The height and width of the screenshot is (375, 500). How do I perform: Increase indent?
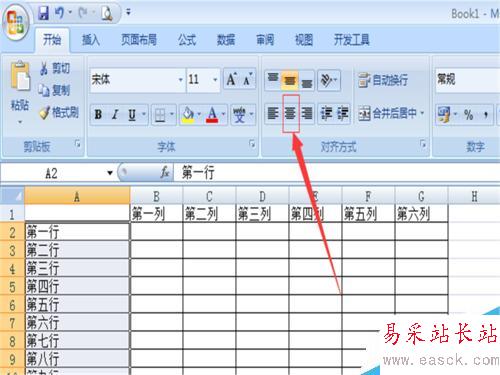343,114
